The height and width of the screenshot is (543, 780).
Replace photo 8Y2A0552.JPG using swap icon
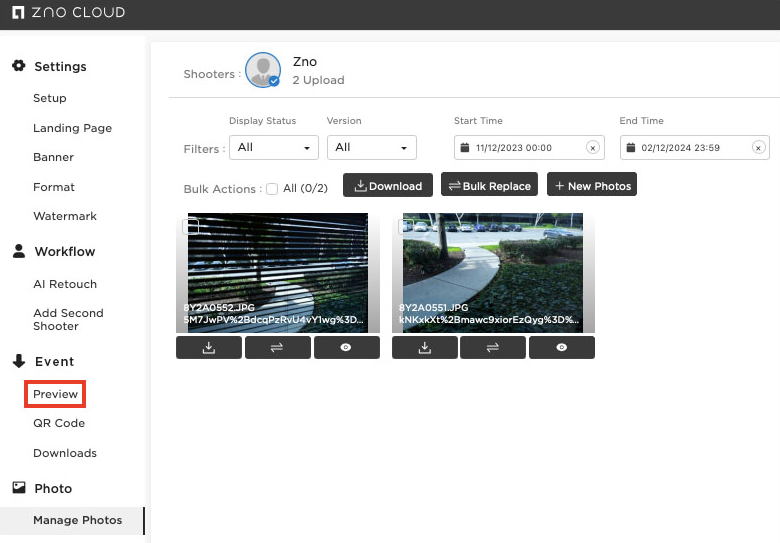(278, 348)
